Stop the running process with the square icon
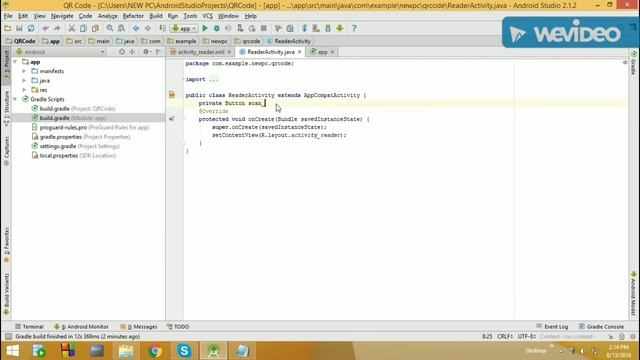 pos(264,28)
